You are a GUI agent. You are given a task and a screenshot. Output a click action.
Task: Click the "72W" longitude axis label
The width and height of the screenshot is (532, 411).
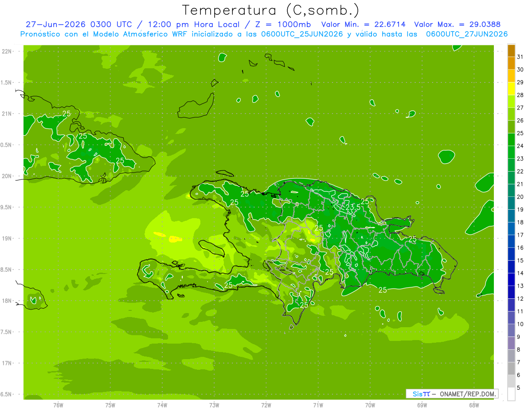tap(266, 405)
